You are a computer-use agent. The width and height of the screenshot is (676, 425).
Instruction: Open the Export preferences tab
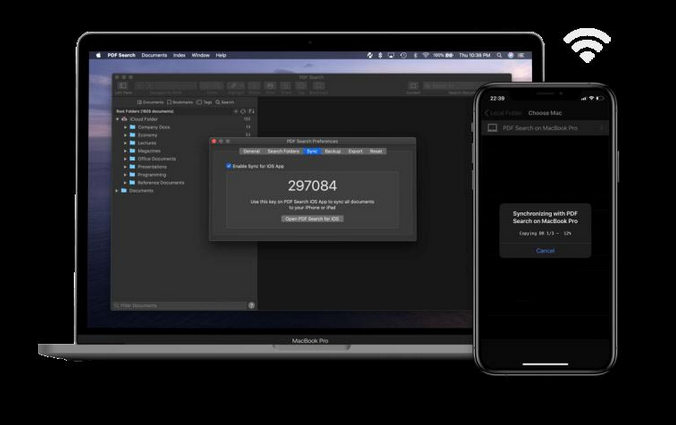pos(356,151)
